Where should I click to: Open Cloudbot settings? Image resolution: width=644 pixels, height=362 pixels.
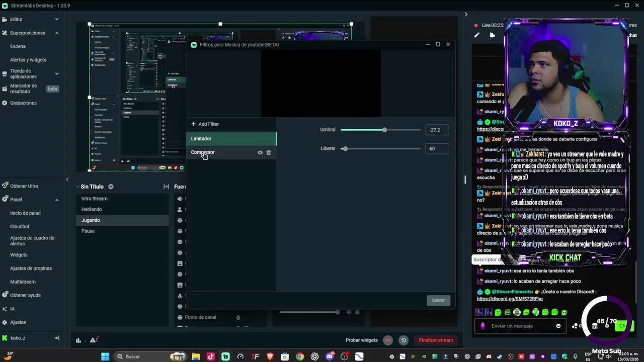point(20,227)
